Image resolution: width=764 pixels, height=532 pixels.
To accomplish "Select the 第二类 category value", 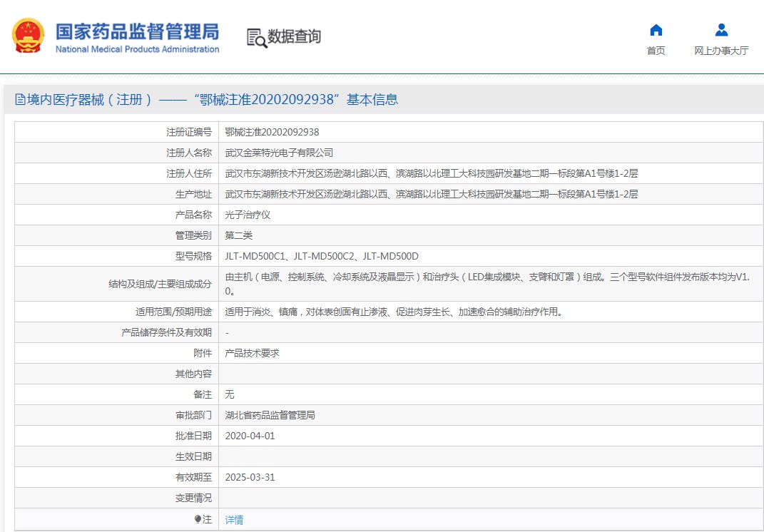I will (238, 236).
